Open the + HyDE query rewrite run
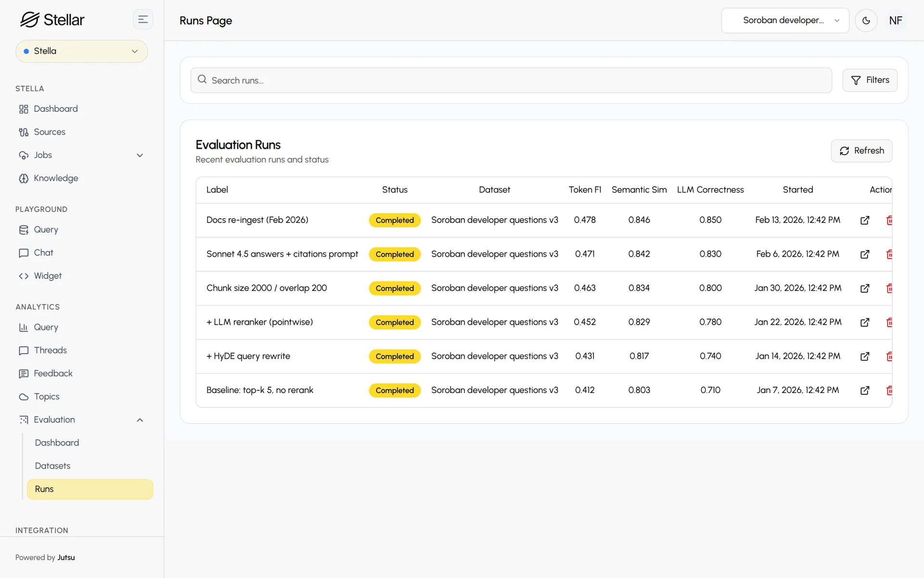Viewport: 924px width, 578px height. click(x=864, y=356)
